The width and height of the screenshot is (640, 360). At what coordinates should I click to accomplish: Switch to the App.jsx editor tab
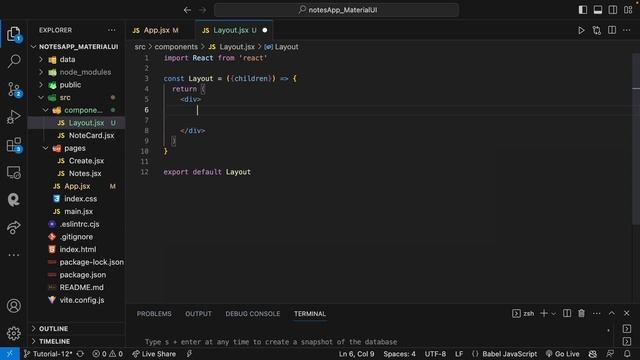click(160, 30)
